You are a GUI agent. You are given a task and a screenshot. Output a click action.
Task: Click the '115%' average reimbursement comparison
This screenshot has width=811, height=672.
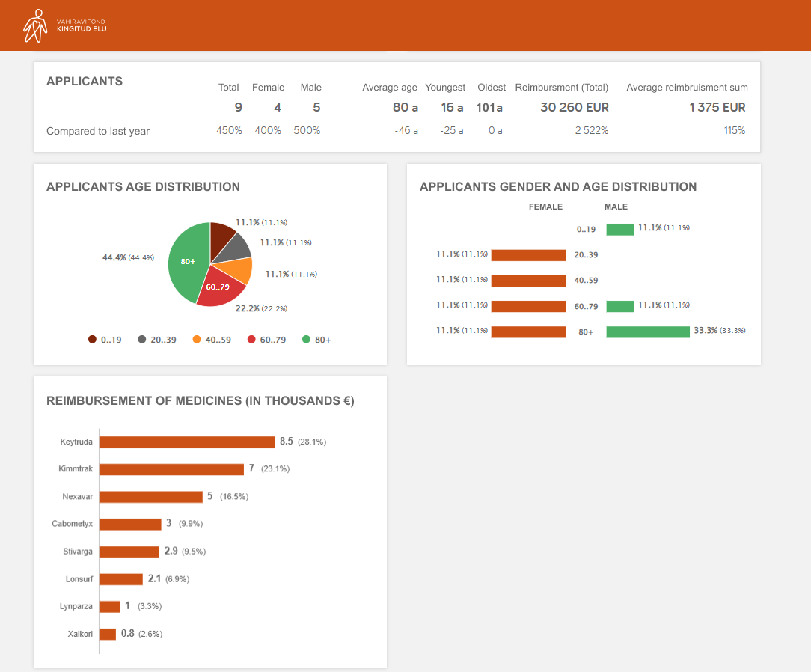[x=735, y=130]
